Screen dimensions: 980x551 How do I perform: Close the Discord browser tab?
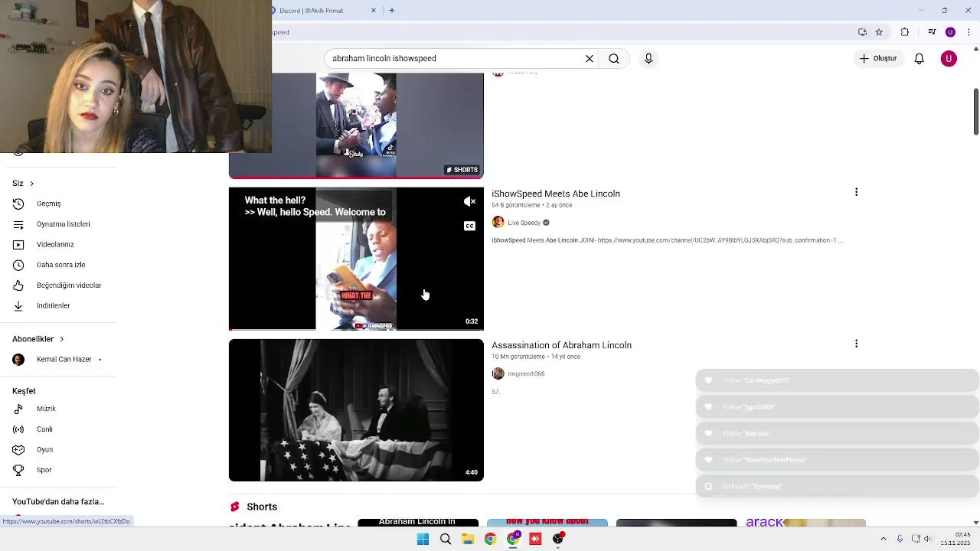tap(374, 11)
